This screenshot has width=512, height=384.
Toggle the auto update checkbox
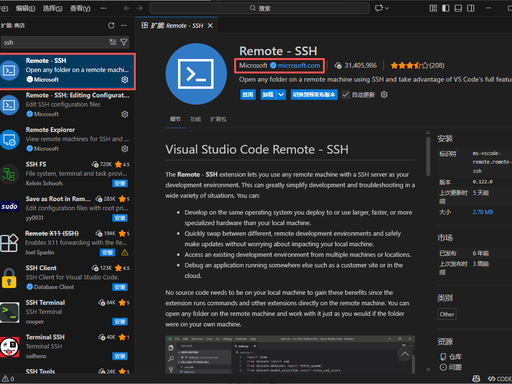[x=346, y=95]
